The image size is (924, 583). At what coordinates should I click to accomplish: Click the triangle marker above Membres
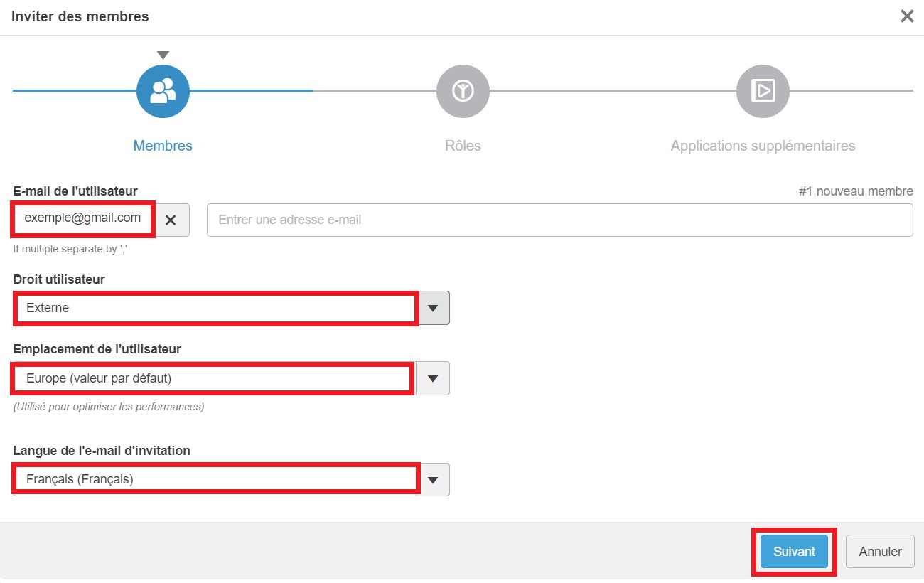(163, 55)
